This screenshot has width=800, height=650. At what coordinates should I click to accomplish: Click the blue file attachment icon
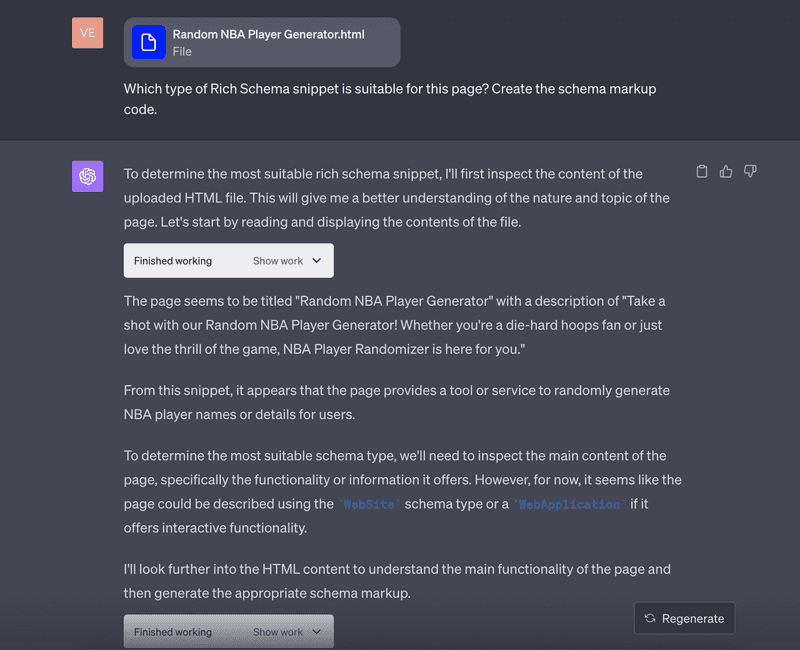coord(148,42)
